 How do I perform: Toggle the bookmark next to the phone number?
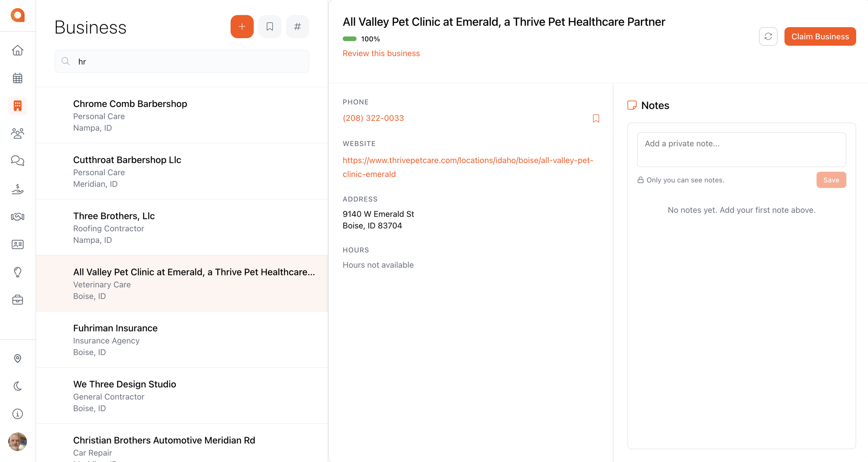596,118
